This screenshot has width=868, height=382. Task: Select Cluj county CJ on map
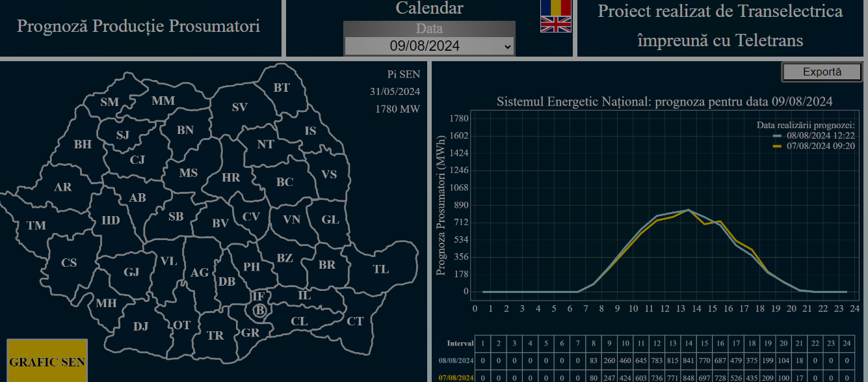(137, 160)
